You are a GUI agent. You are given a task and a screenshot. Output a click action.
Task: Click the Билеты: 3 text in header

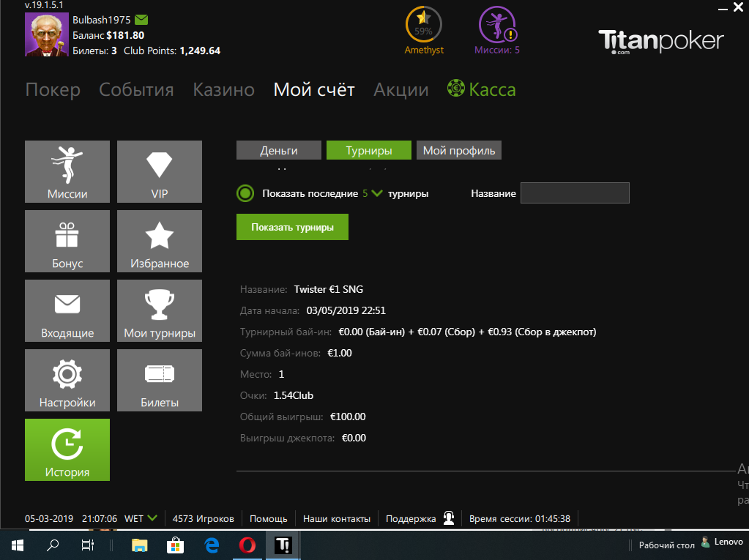(94, 51)
